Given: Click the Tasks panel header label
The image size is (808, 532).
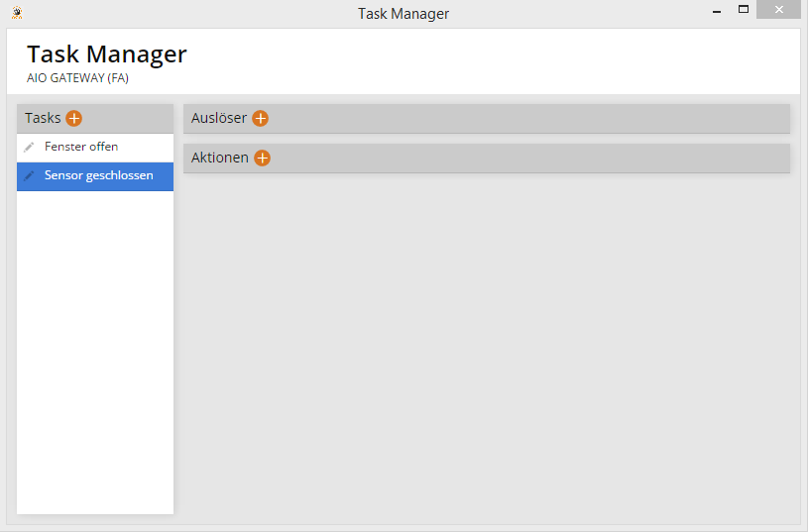Looking at the screenshot, I should pos(43,118).
